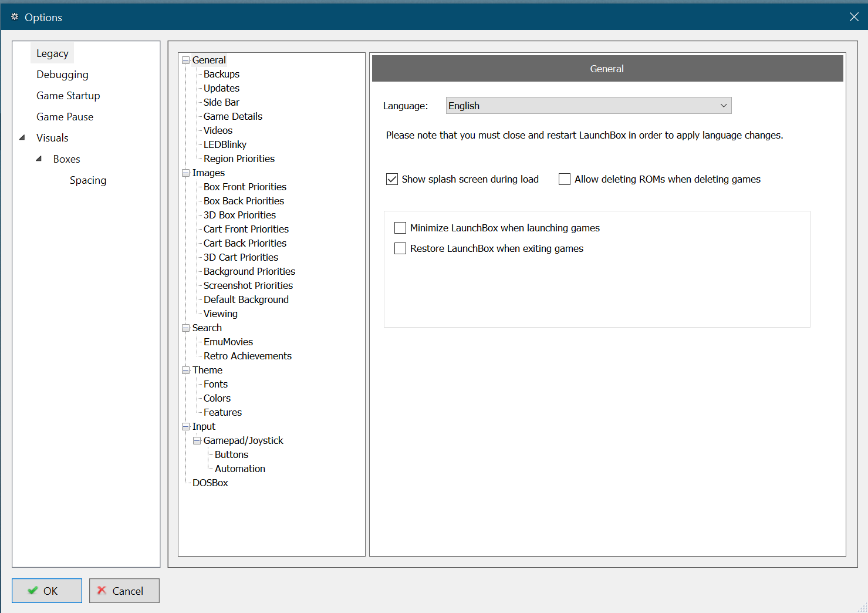868x613 pixels.
Task: Select Spacing under Boxes
Action: point(88,180)
